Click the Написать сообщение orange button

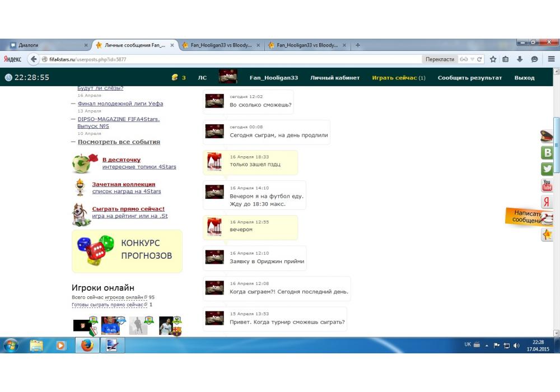527,217
